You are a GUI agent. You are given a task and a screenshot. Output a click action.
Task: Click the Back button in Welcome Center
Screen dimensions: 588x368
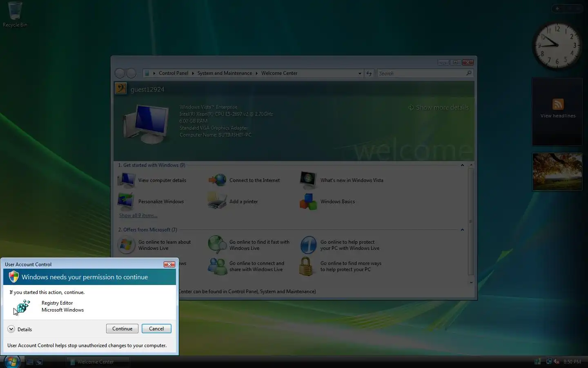(x=120, y=73)
